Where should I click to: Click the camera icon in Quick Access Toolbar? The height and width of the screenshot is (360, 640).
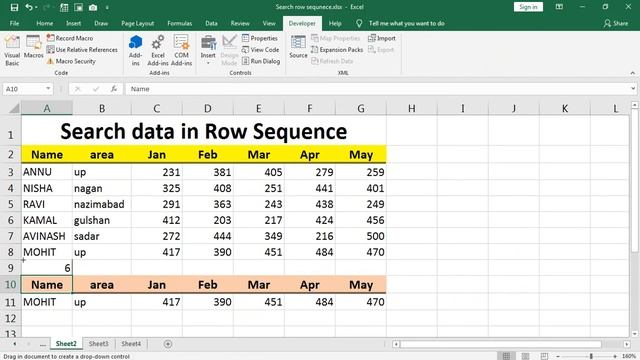[x=93, y=7]
